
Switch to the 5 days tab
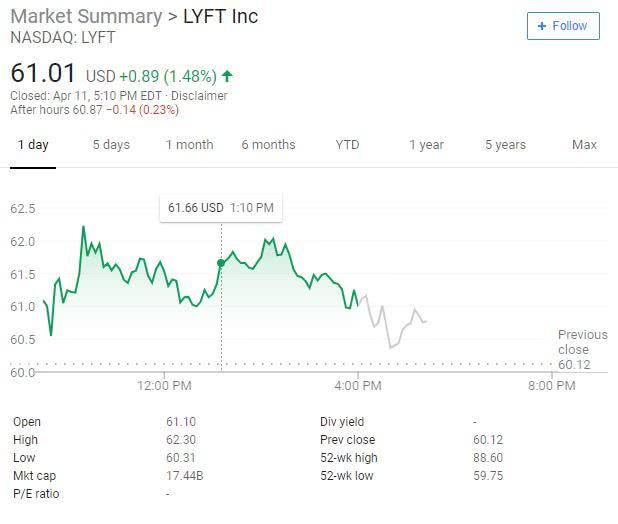pos(111,145)
